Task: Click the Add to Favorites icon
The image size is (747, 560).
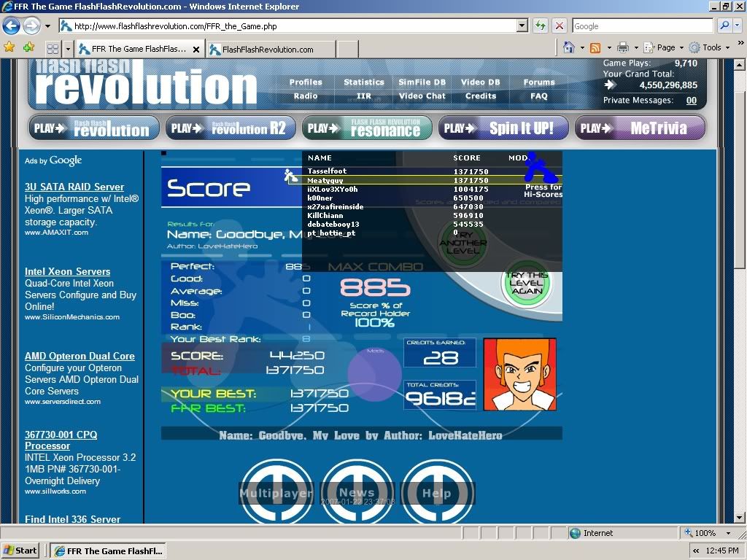Action: (28, 47)
